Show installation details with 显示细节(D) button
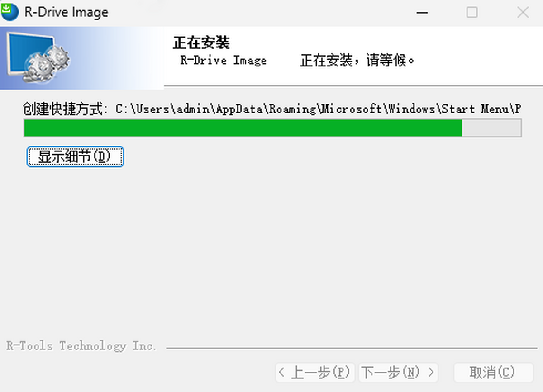543x392 pixels. pos(75,157)
